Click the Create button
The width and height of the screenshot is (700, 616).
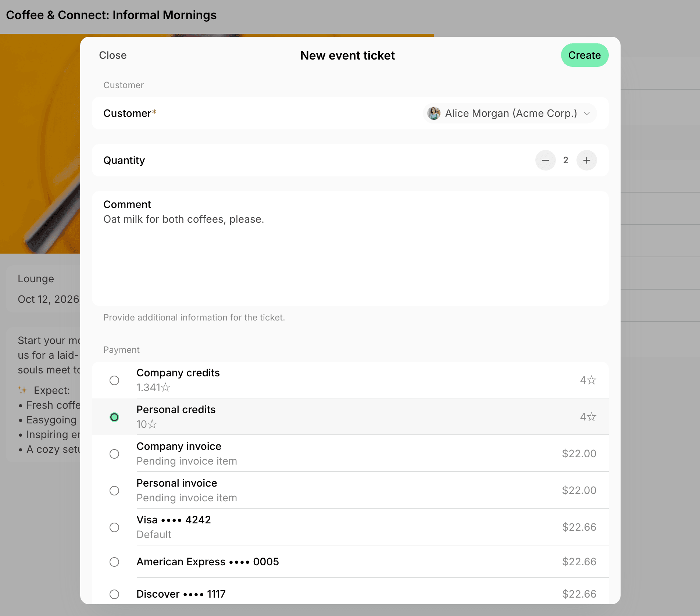[585, 55]
